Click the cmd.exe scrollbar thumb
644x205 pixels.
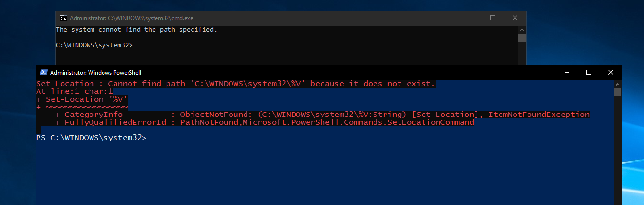tap(522, 38)
